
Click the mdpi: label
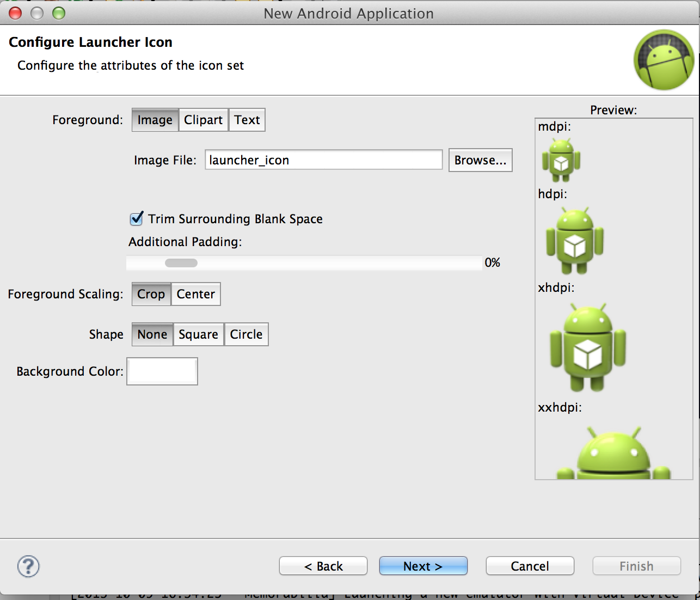click(x=554, y=126)
